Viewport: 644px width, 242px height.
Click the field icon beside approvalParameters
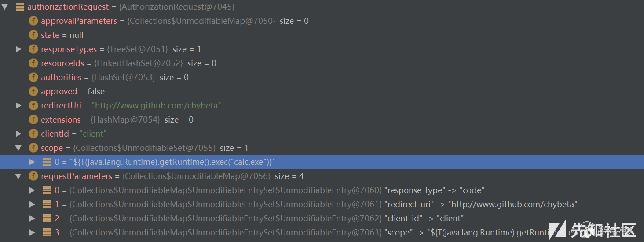[x=33, y=21]
